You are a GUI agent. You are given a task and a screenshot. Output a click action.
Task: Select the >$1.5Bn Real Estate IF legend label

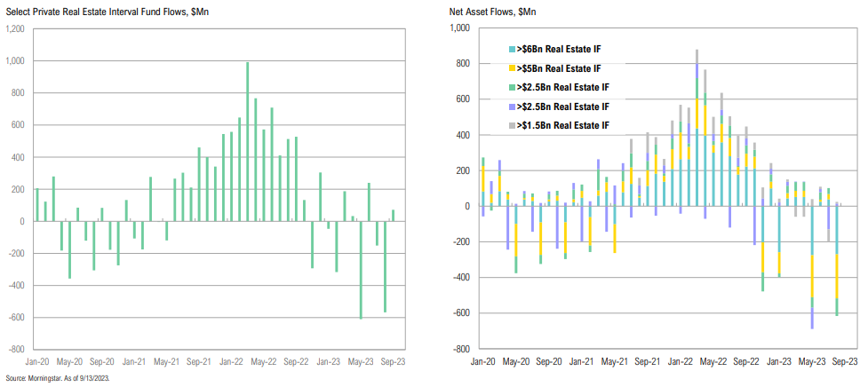point(566,126)
